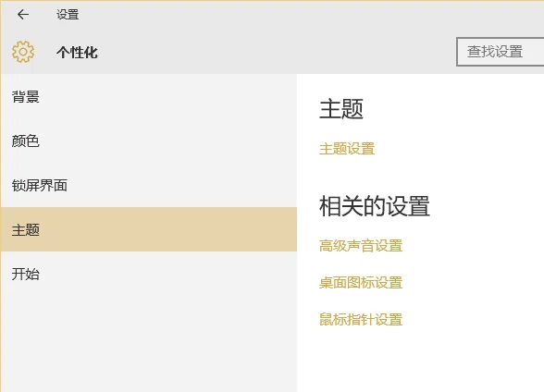Open 桌面图标设置 link
The height and width of the screenshot is (392, 544).
pos(361,283)
